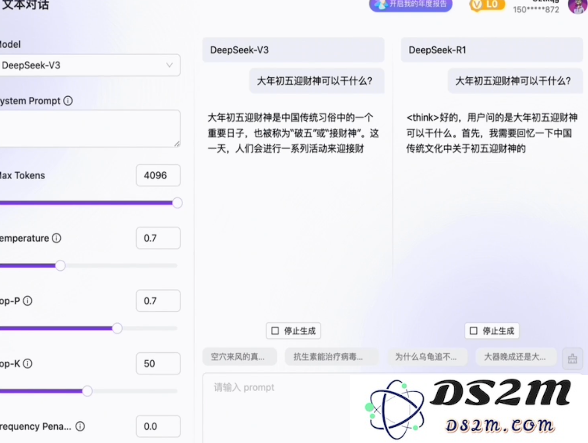Image resolution: width=588 pixels, height=443 pixels.
Task: Open the Model dropdown showing DeepSeek-V3
Action: pyautogui.click(x=89, y=65)
